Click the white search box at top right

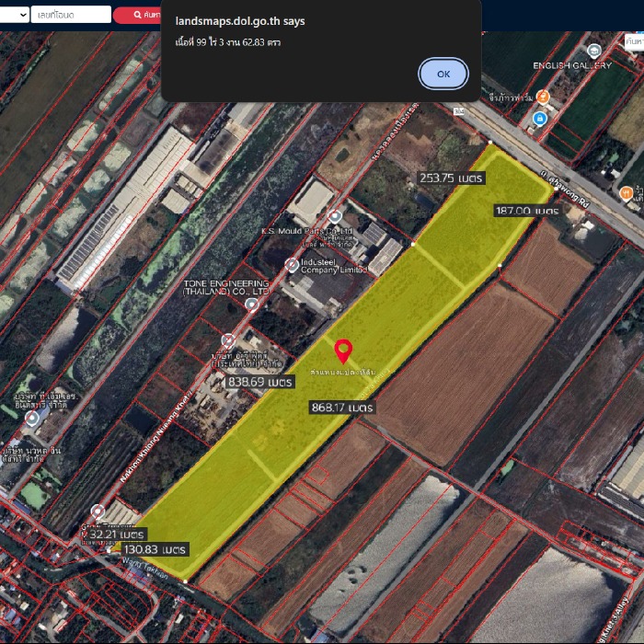[x=634, y=41]
